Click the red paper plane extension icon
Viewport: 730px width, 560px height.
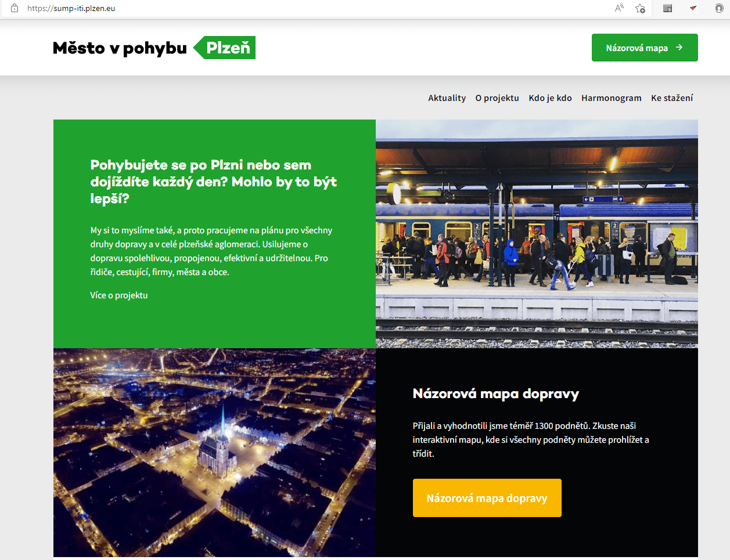coord(693,8)
